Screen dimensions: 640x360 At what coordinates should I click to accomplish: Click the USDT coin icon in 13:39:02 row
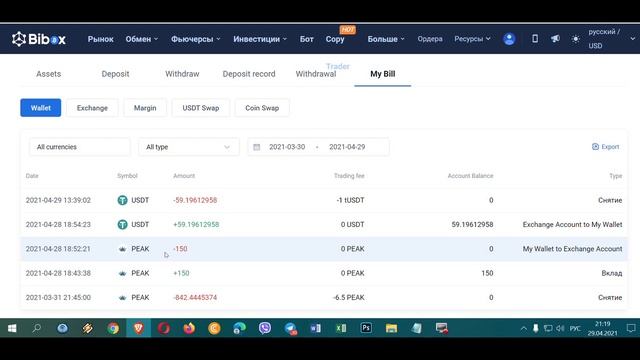pos(122,200)
